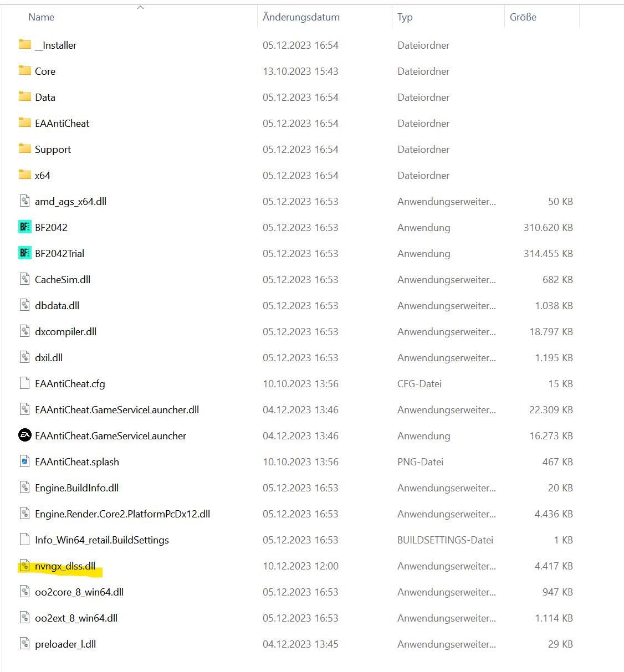The image size is (624, 672).
Task: Select the EAAntiCheat folder name
Action: pyautogui.click(x=62, y=124)
